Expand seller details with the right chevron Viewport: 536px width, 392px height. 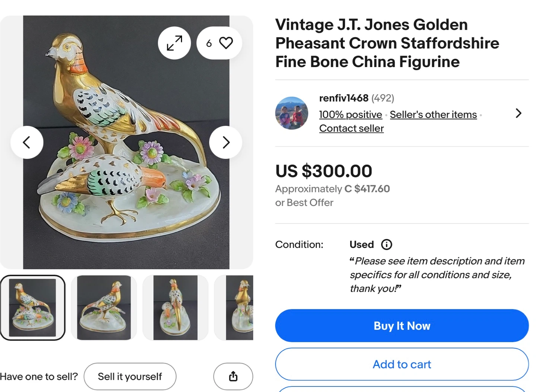coord(518,113)
